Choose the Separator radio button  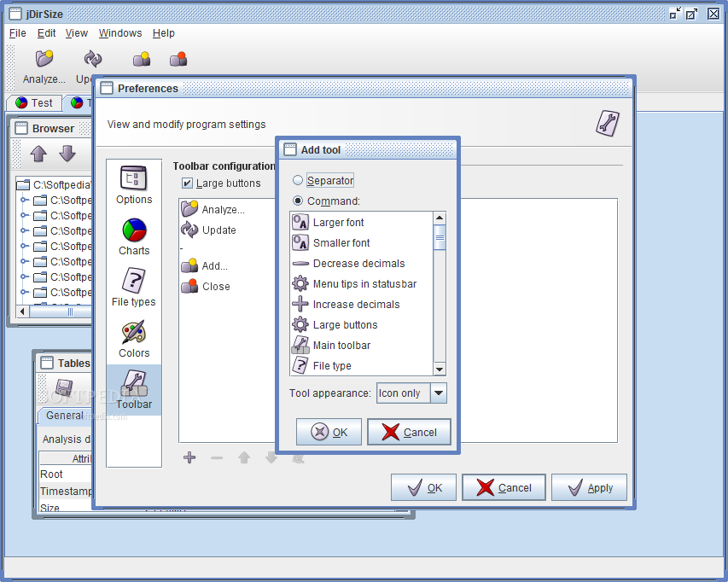[x=298, y=180]
